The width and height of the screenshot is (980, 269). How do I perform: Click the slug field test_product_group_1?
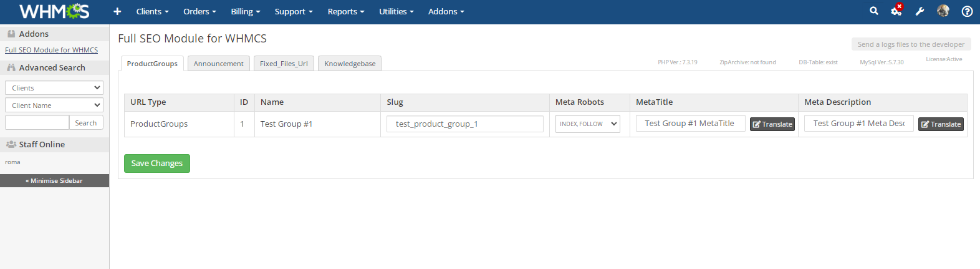(464, 124)
